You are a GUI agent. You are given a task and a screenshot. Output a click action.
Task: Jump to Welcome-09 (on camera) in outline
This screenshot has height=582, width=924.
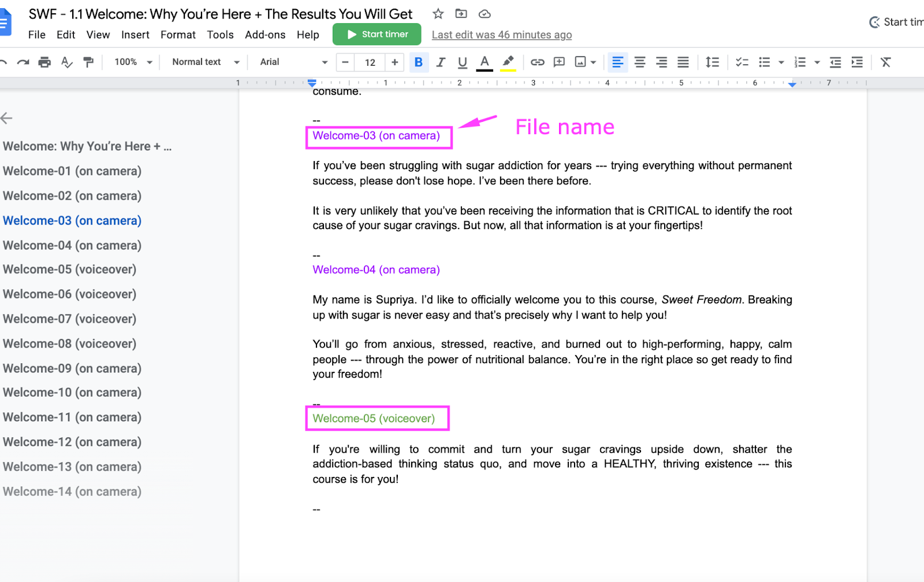coord(72,368)
